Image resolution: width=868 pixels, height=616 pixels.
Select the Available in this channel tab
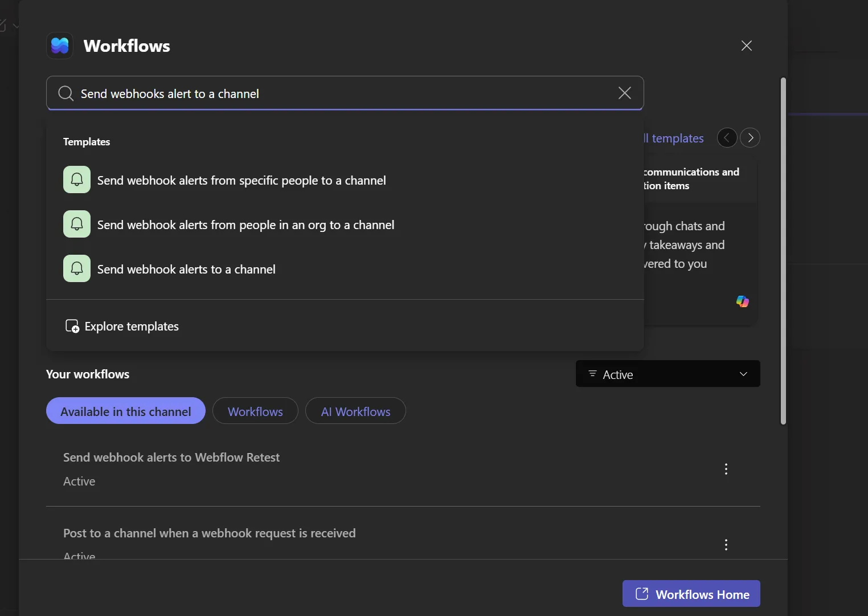(x=126, y=411)
